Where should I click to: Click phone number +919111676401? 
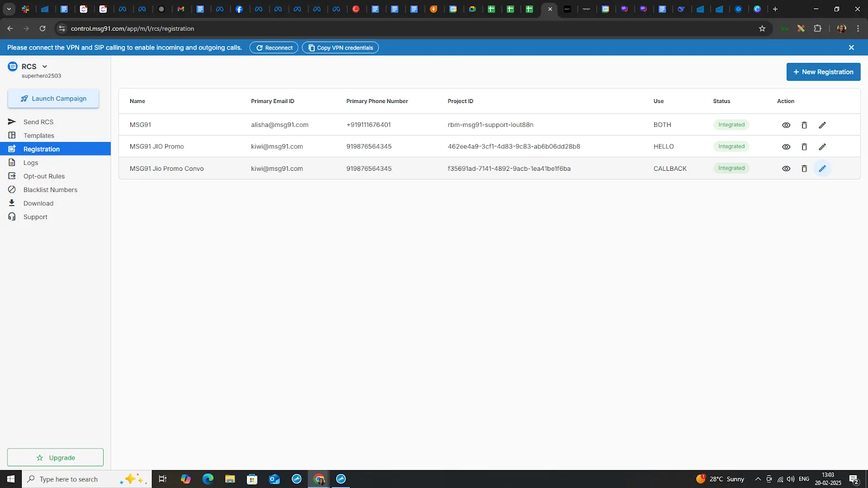[368, 125]
